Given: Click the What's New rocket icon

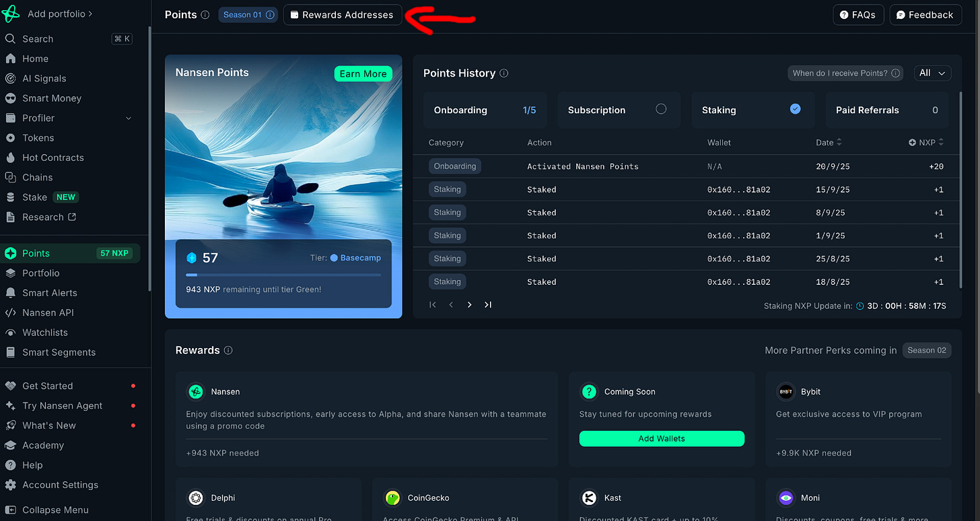Looking at the screenshot, I should pos(10,425).
